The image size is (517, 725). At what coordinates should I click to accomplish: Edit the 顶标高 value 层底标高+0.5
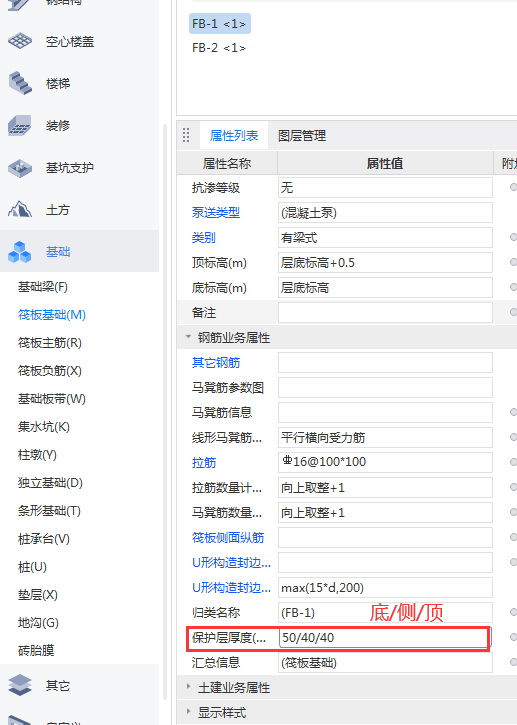385,263
